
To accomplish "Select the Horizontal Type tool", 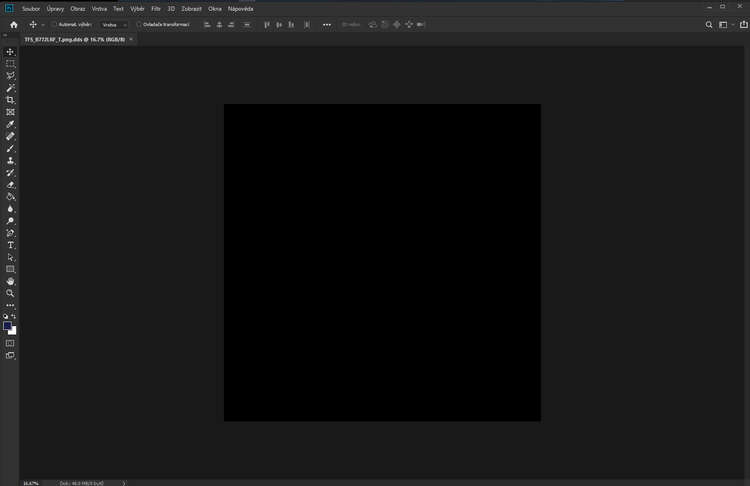I will pos(10,245).
